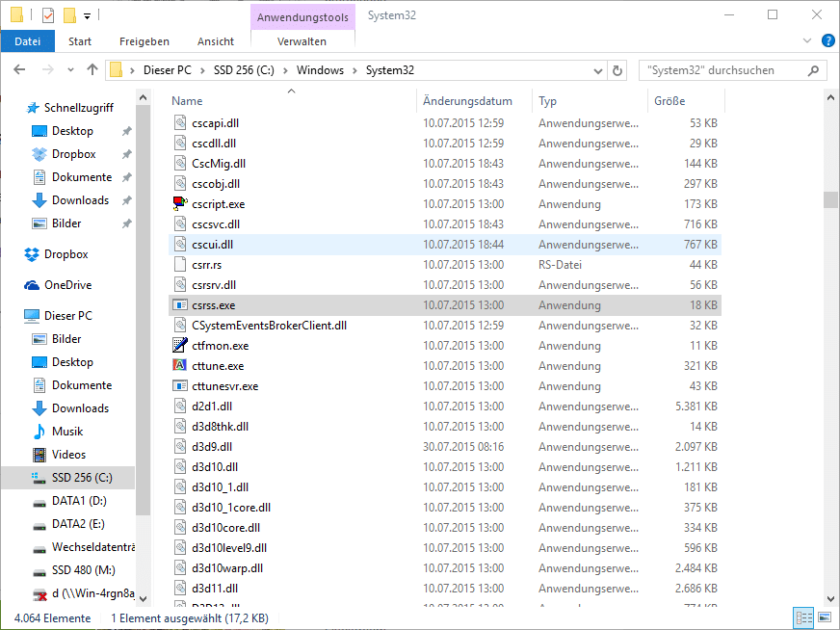Switch to details view icon in status bar

click(803, 617)
